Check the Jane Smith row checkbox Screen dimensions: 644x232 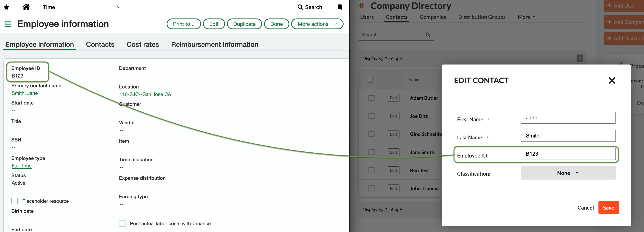tap(372, 152)
